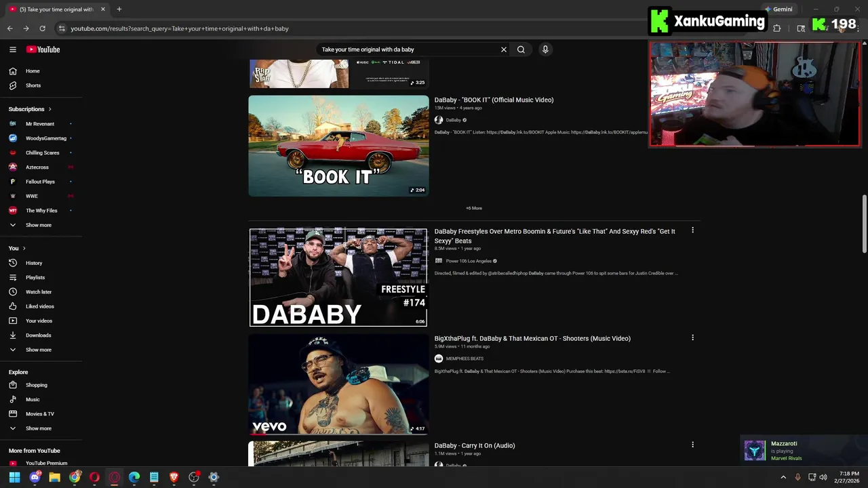This screenshot has width=868, height=488.
Task: Open the You section chevron
Action: pyautogui.click(x=24, y=248)
